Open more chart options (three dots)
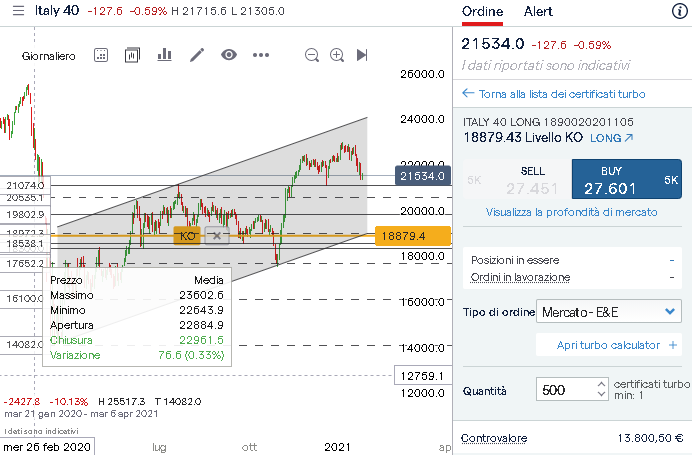Viewport: 692px width, 455px height. coord(261,55)
